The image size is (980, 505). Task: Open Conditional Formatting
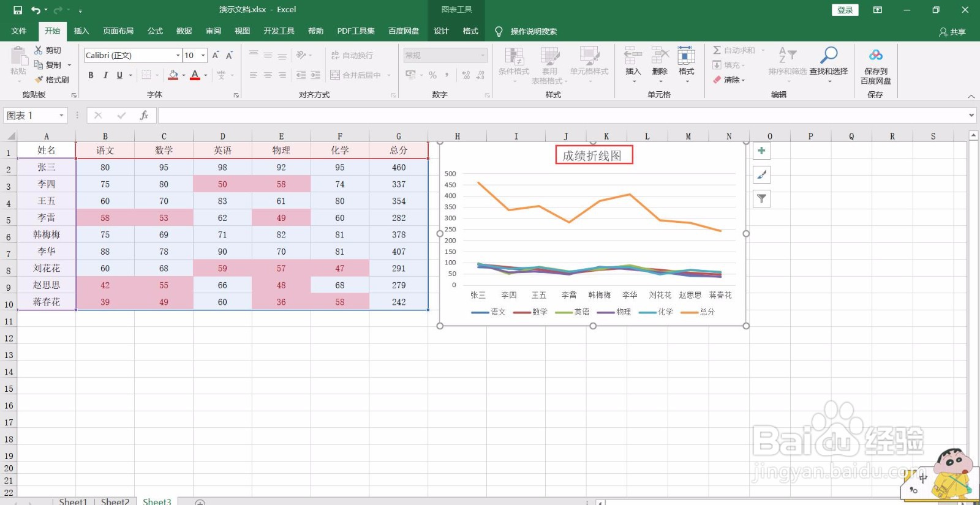coord(514,65)
